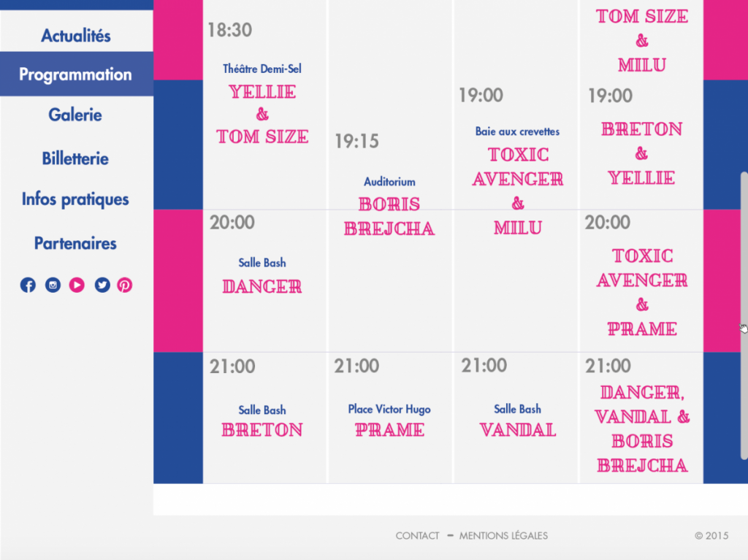Open Billetterie in the sidebar
The height and width of the screenshot is (560, 748).
tap(75, 158)
